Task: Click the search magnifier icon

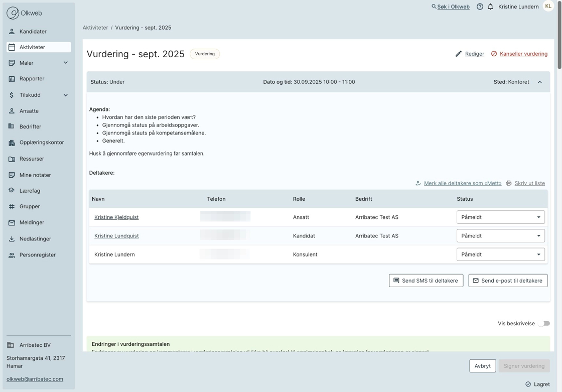Action: pyautogui.click(x=434, y=7)
